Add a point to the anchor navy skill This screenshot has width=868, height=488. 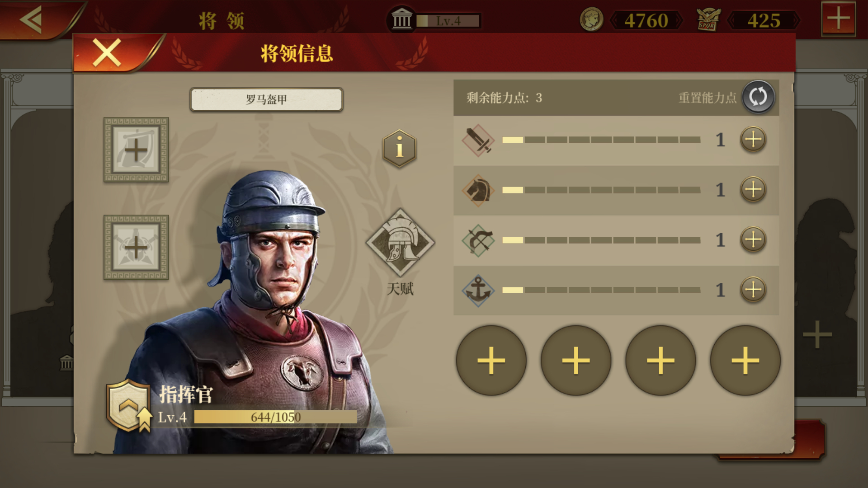[753, 290]
